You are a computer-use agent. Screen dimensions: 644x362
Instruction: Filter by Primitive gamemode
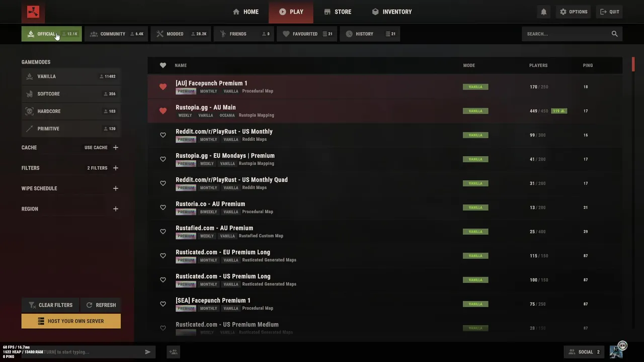coord(71,129)
